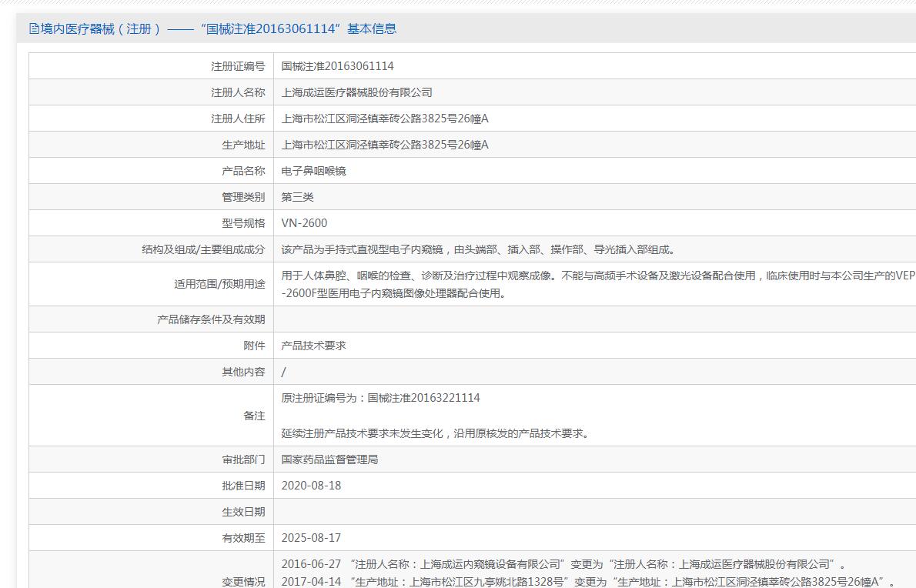
Task: Select the value 第三类
Action: 297,197
